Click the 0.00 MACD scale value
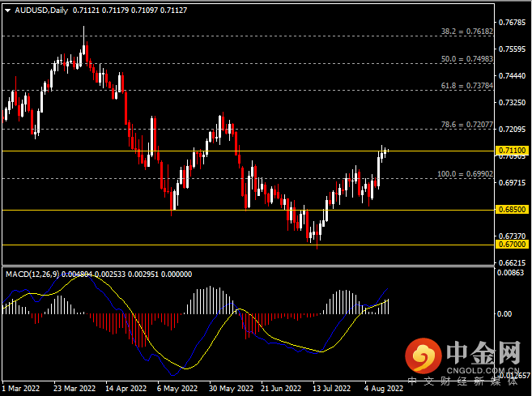 tap(504, 314)
